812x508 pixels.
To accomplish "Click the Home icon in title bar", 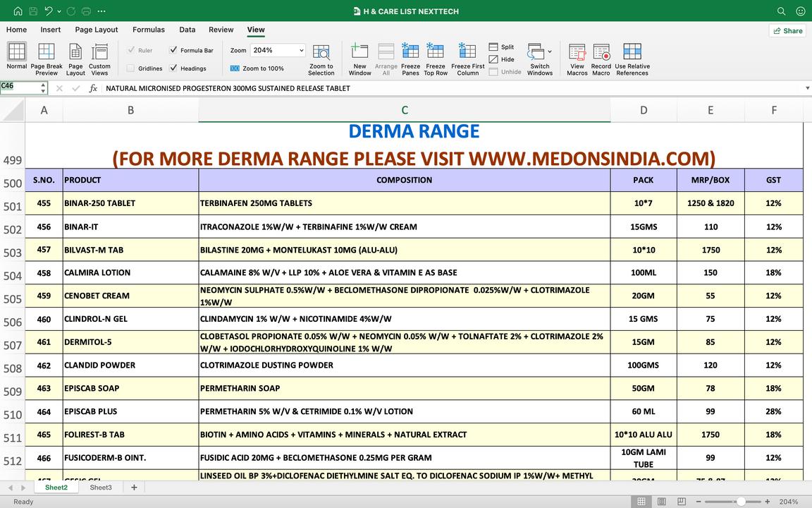I will pyautogui.click(x=18, y=11).
